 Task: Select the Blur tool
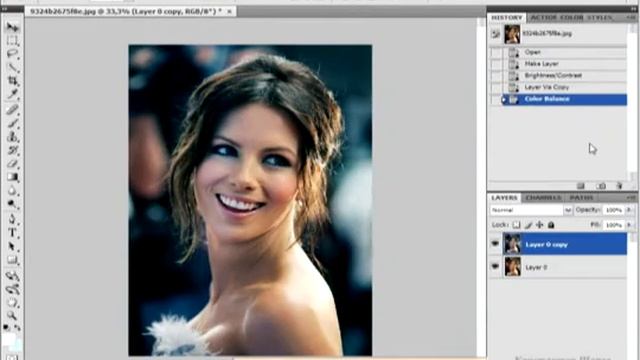click(x=12, y=191)
